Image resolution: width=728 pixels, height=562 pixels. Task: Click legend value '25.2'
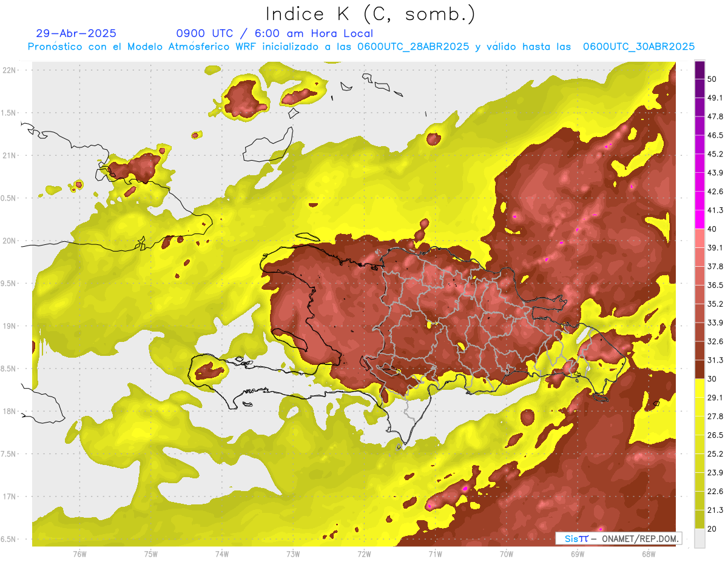[715, 453]
